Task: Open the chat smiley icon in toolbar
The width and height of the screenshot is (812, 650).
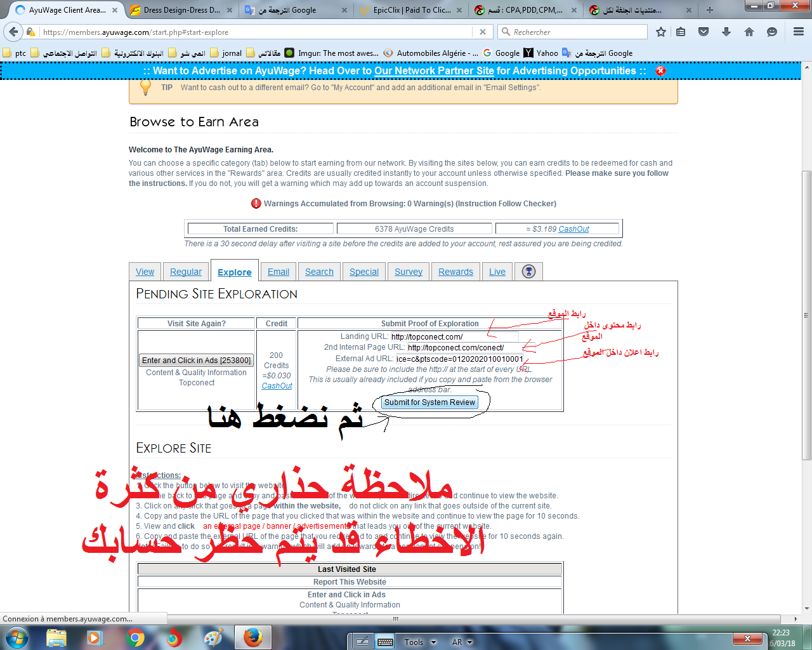Action: (x=772, y=32)
